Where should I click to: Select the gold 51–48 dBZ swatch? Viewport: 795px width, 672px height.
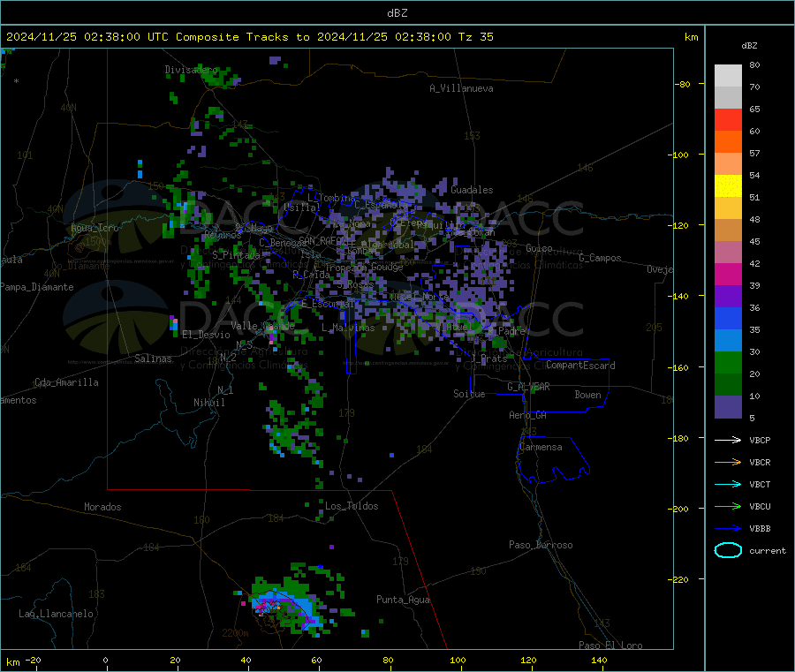[x=728, y=208]
